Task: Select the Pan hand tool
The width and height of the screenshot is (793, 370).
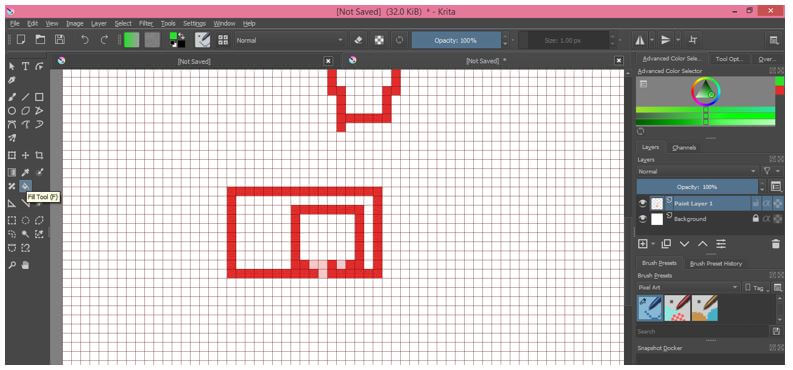Action: click(25, 265)
